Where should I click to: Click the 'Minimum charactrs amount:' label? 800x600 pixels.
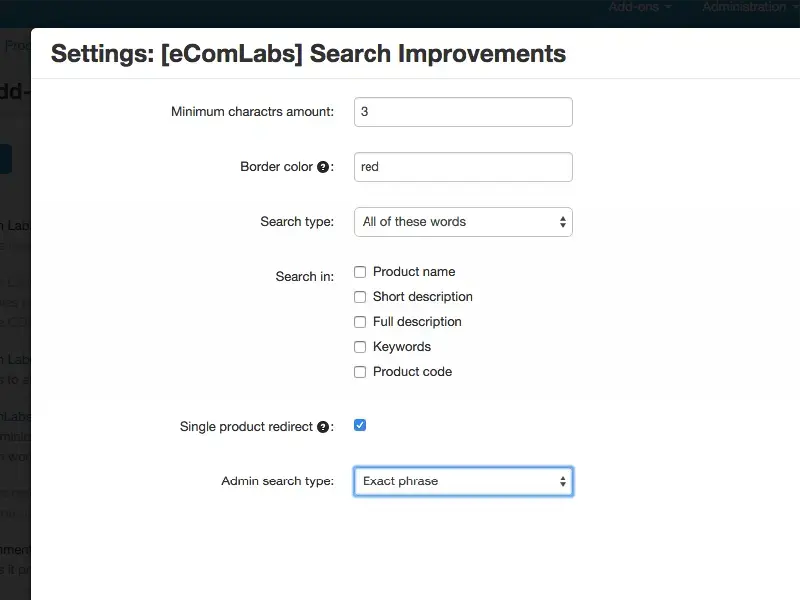[x=252, y=112]
